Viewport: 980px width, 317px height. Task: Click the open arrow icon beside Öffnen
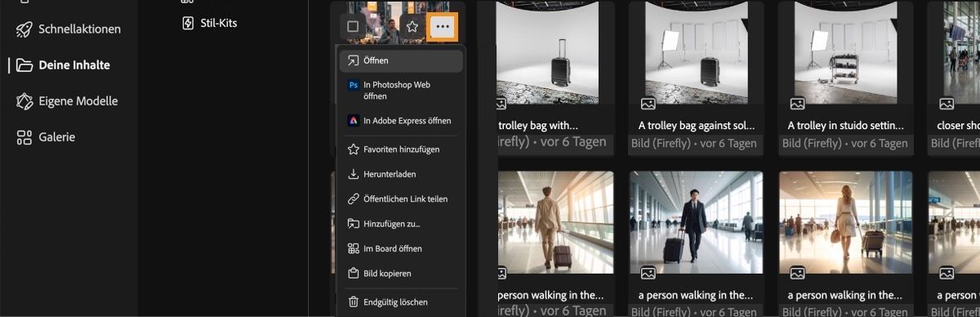(x=353, y=60)
